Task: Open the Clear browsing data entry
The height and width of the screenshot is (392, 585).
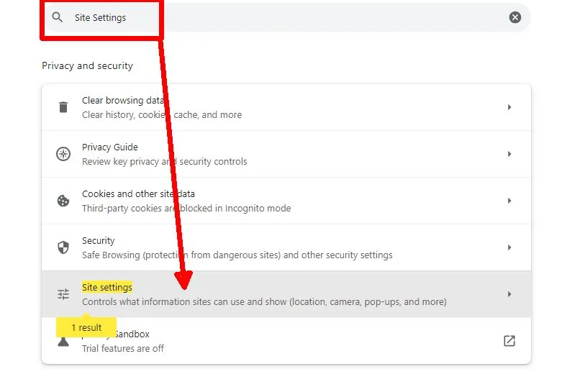Action: (122, 101)
